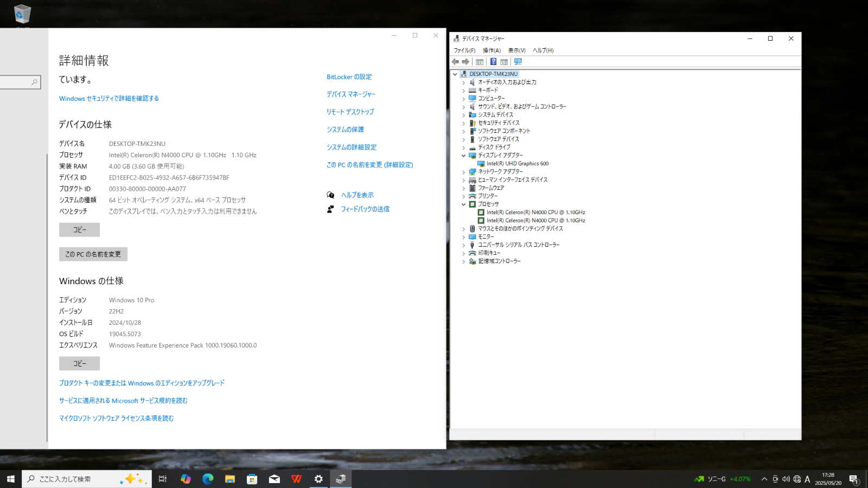Click the コピー button under device specifications
Viewport: 868px width, 488px height.
79,230
